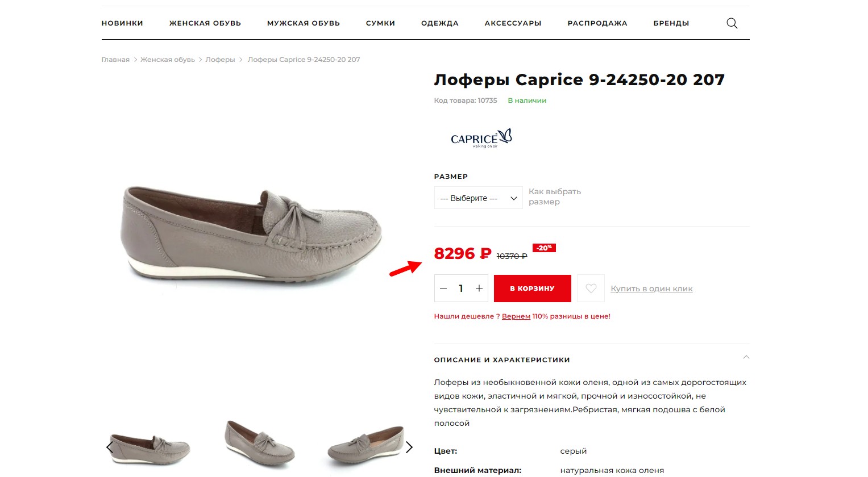Show previous thumbnails with left arrow

tap(110, 447)
